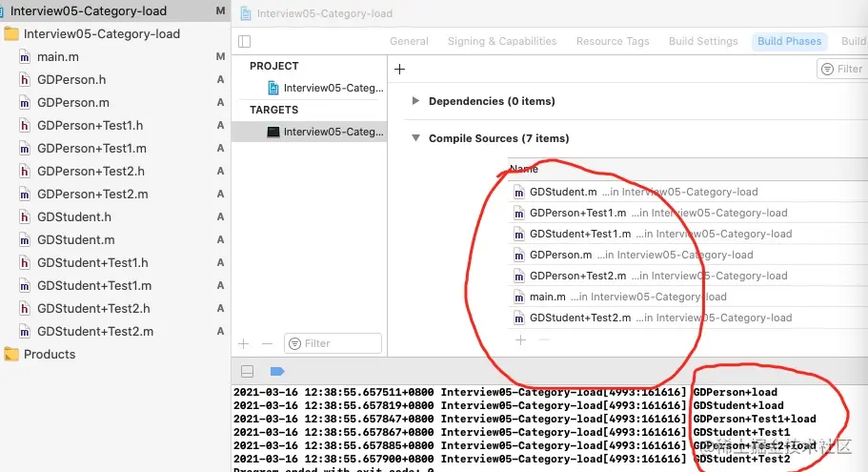Select the Interview05-Category-load project root row
The width and height of the screenshot is (868, 472).
(115, 11)
